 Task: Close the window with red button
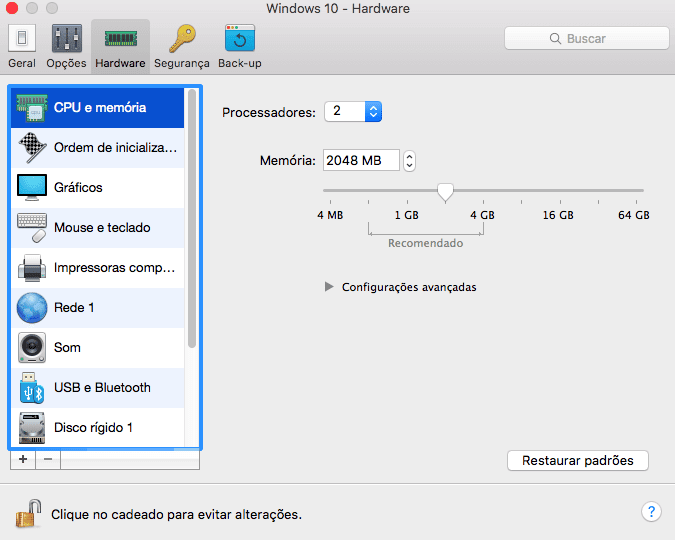coord(12,8)
